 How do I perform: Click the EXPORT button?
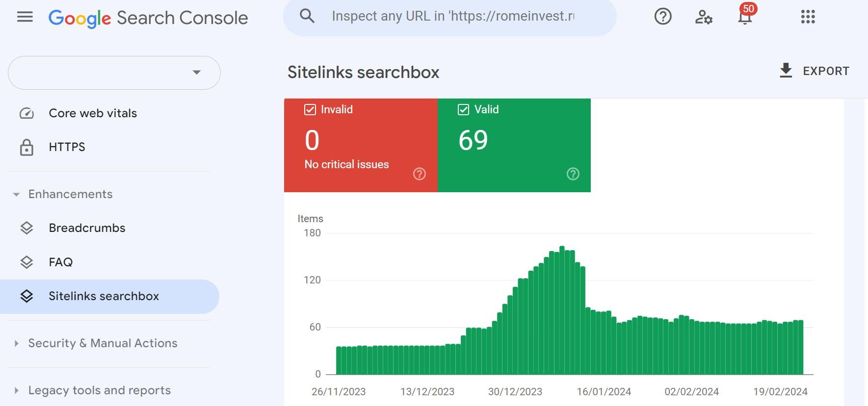[x=814, y=71]
